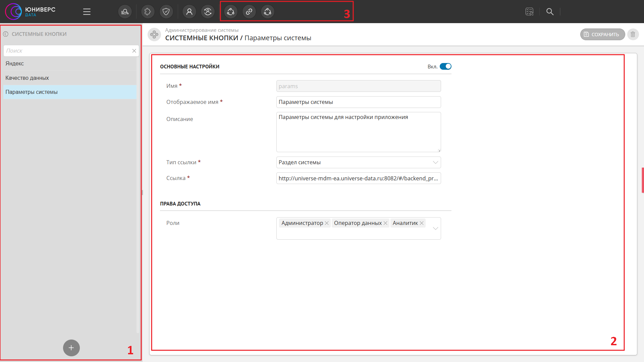644x362 pixels.
Task: Collapse СИСТЕМНЫЕ КНОПКИ panel with back arrow
Action: 6,34
